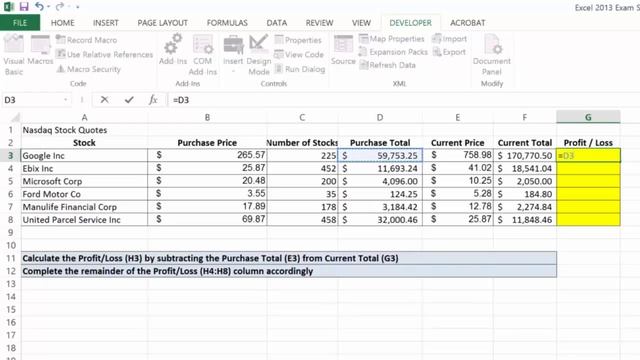Open Expansion Packs
This screenshot has height=360, width=640.
tap(393, 52)
